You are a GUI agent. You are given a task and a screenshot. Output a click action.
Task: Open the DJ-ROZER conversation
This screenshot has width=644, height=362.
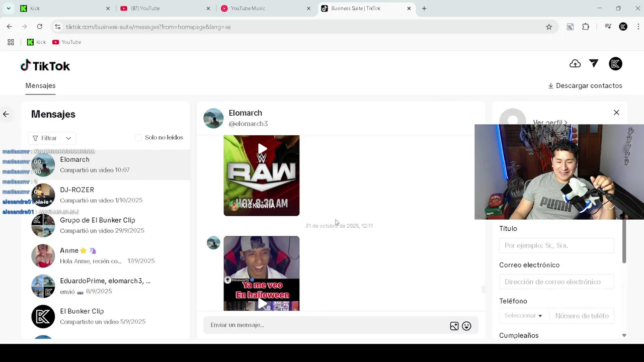click(106, 195)
